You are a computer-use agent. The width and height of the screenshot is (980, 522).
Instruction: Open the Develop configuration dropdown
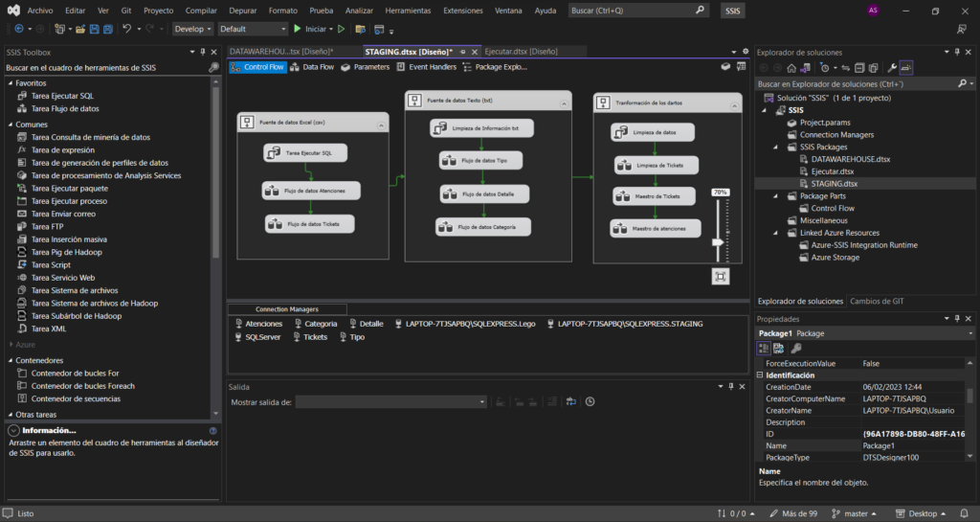[192, 29]
